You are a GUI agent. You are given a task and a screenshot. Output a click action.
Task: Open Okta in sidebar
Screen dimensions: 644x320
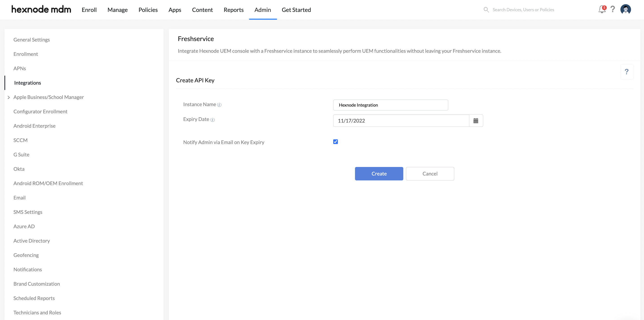pos(19,169)
